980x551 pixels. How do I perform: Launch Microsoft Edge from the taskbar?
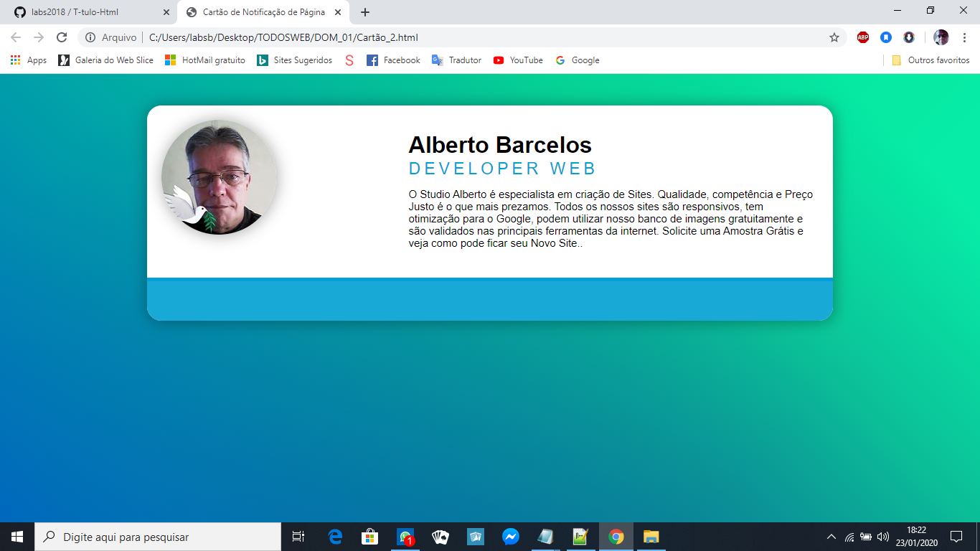(335, 537)
